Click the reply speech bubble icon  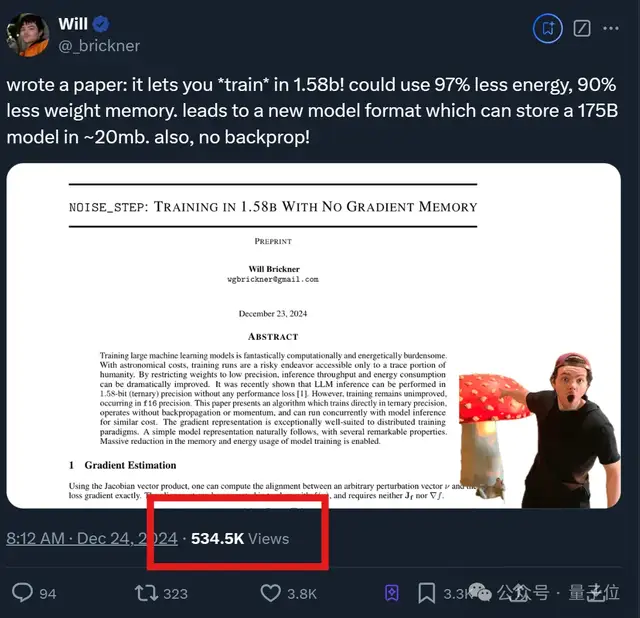(22, 593)
